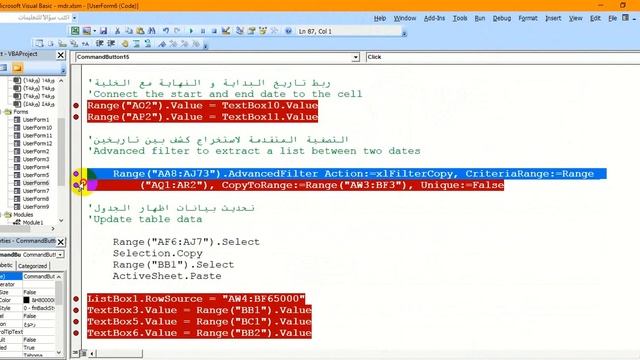640x360 pixels.
Task: Click the Procedure View icon at bottom-left
Action: [76, 353]
